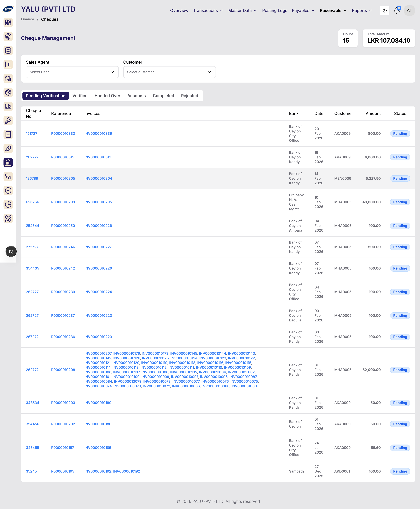Screen dimensions: 420x509
Task: Click Pending status of cheque 161727
Action: (400, 134)
